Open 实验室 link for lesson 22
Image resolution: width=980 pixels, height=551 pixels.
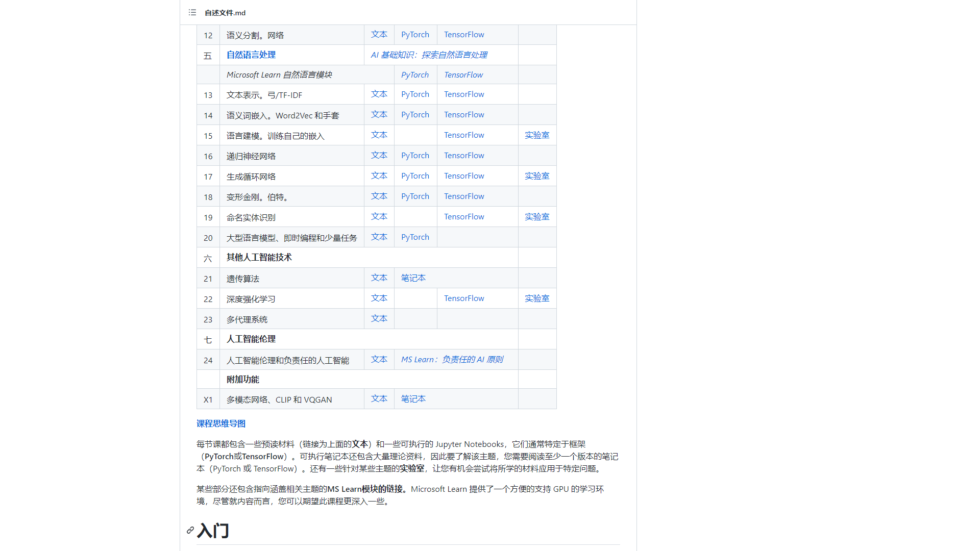[537, 298]
